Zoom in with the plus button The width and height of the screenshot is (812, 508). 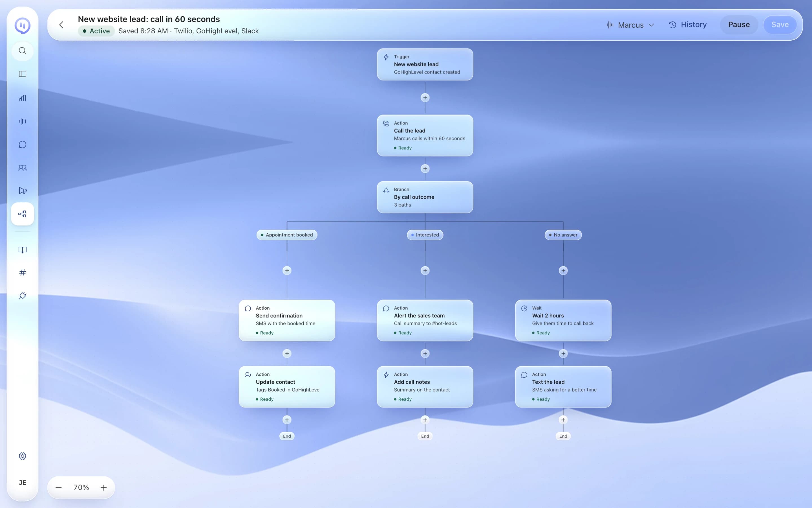click(104, 487)
